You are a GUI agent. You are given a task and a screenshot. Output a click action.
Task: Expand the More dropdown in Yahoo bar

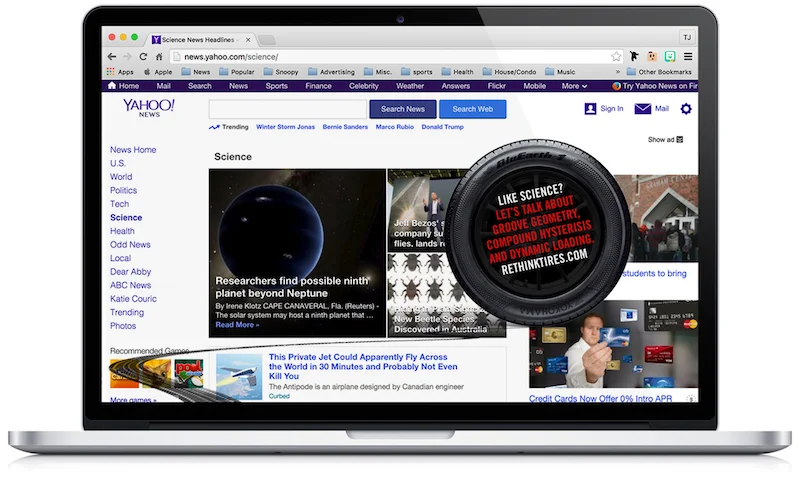coord(574,86)
